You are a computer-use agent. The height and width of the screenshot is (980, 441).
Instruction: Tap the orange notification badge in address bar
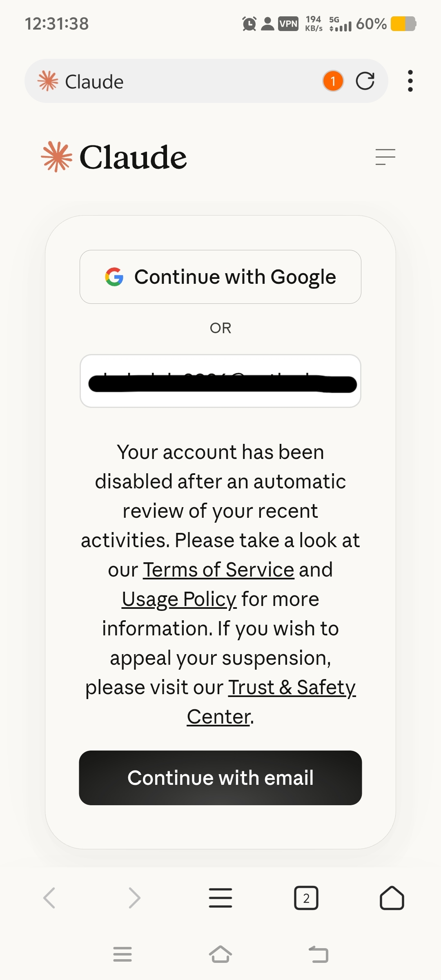[x=333, y=81]
